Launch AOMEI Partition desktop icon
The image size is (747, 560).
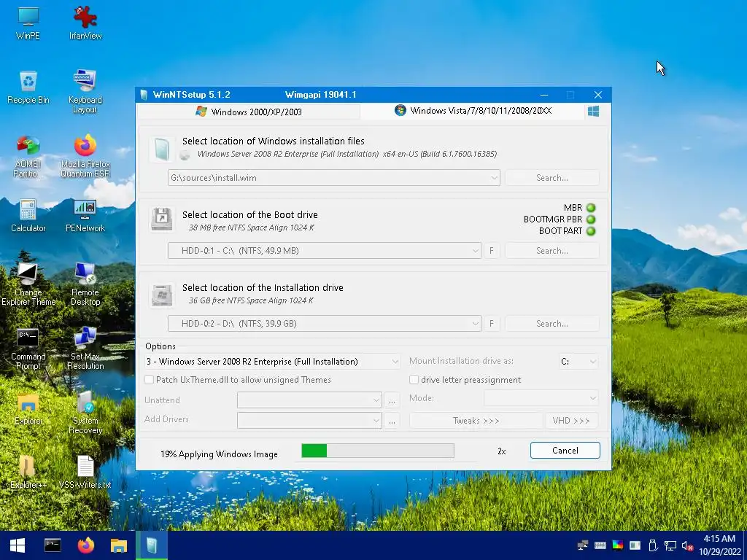click(x=28, y=156)
